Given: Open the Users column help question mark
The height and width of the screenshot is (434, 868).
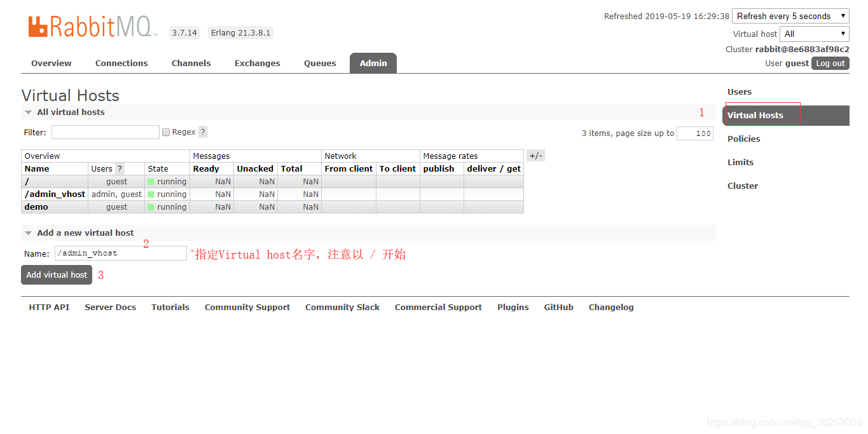Looking at the screenshot, I should (x=120, y=169).
